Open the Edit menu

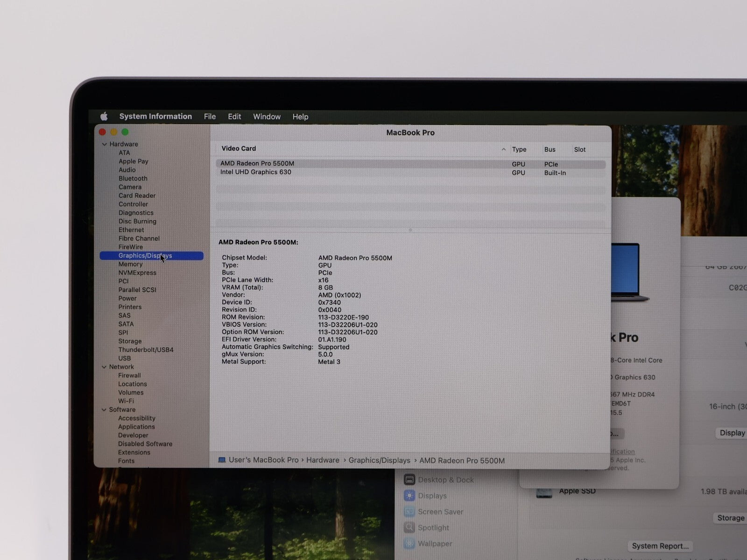click(x=234, y=117)
